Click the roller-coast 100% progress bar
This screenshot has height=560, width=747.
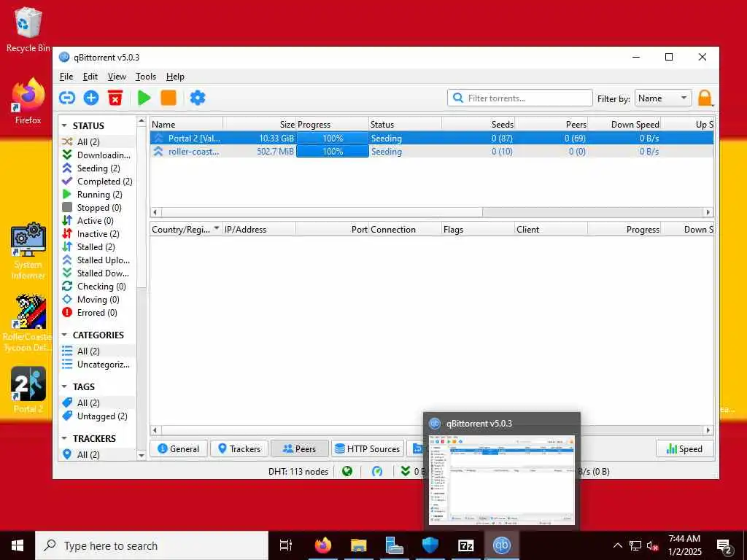point(333,152)
